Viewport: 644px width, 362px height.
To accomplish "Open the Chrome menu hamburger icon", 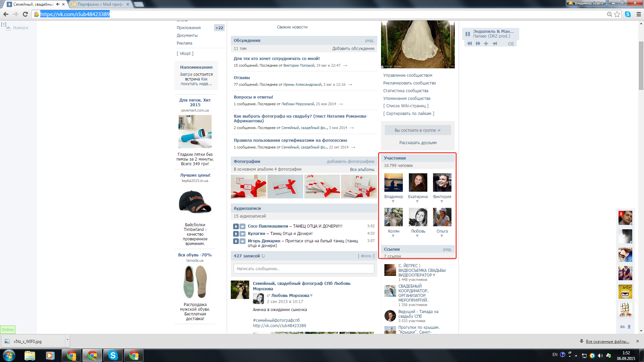I will 639,14.
